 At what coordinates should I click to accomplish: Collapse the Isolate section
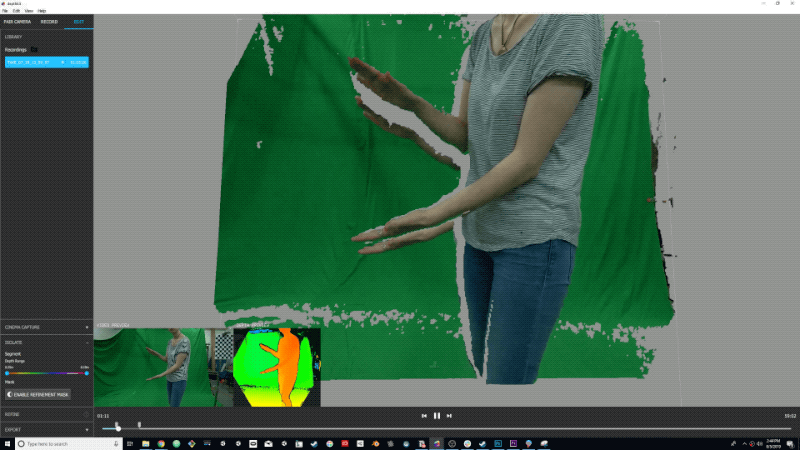[87, 342]
